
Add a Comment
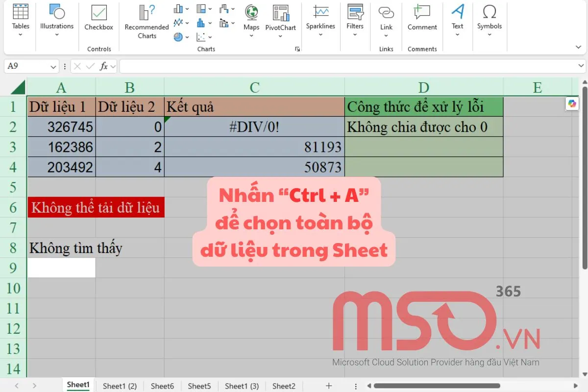coord(421,20)
